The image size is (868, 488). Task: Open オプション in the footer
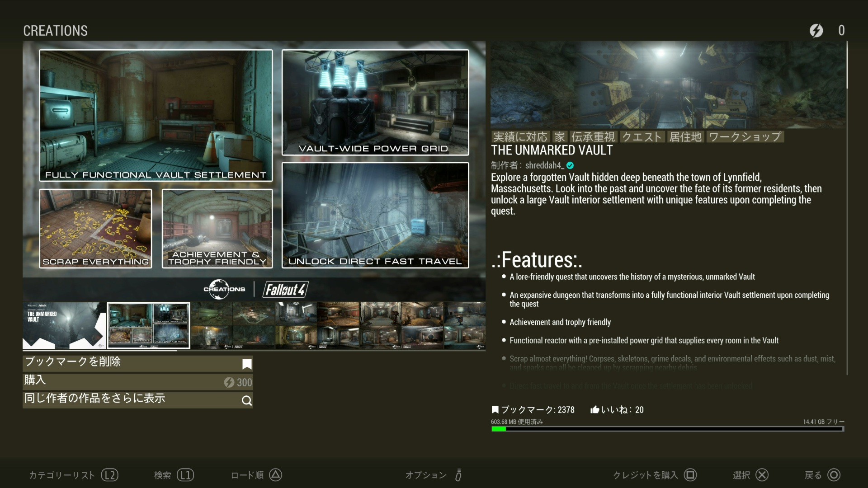pos(426,475)
